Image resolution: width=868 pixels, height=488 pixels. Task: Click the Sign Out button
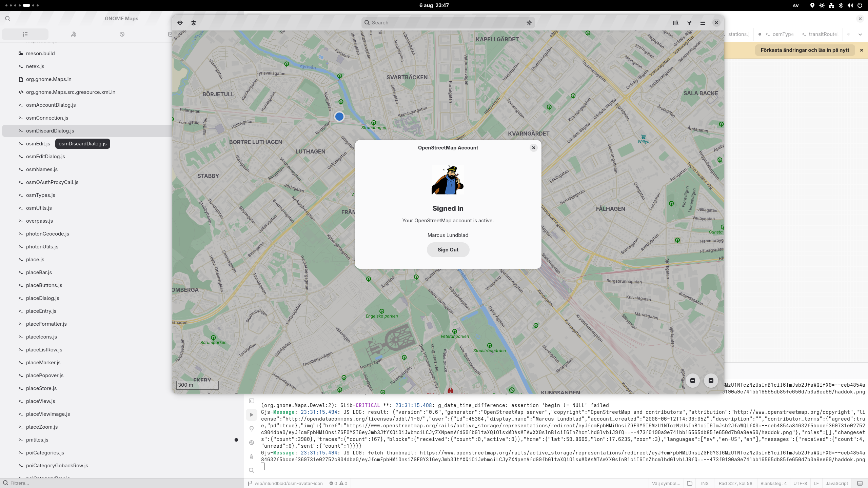point(448,250)
